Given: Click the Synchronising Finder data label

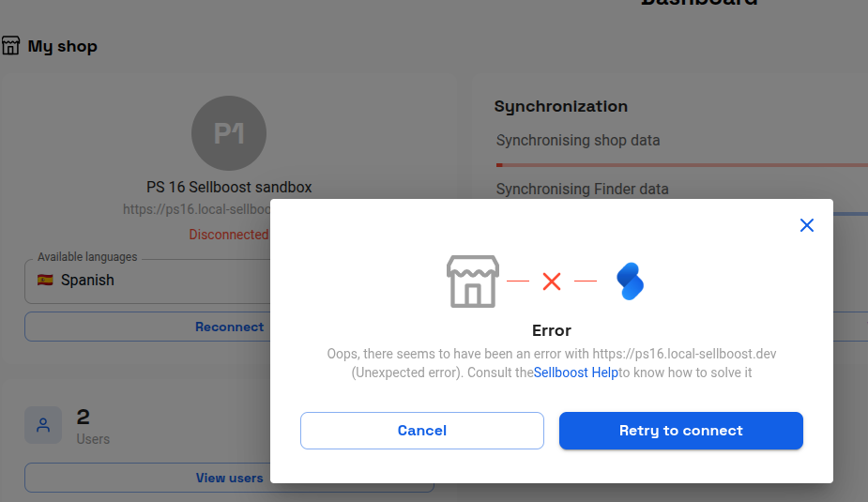Looking at the screenshot, I should pyautogui.click(x=583, y=190).
